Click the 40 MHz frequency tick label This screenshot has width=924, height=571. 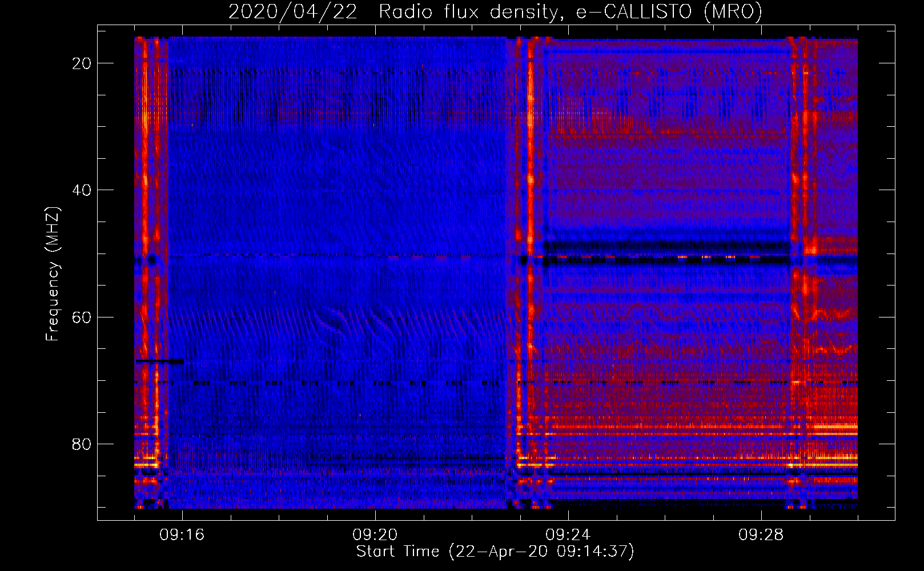point(82,190)
